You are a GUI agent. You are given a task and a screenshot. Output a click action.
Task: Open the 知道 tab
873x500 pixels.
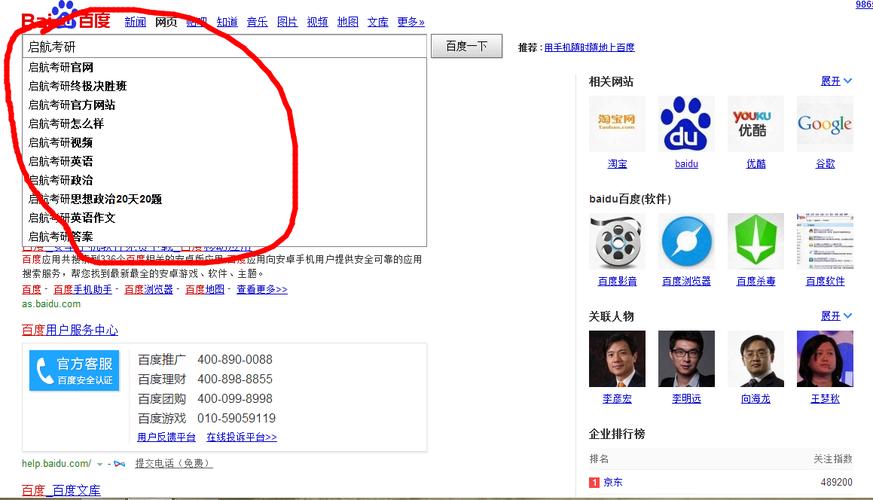(227, 22)
